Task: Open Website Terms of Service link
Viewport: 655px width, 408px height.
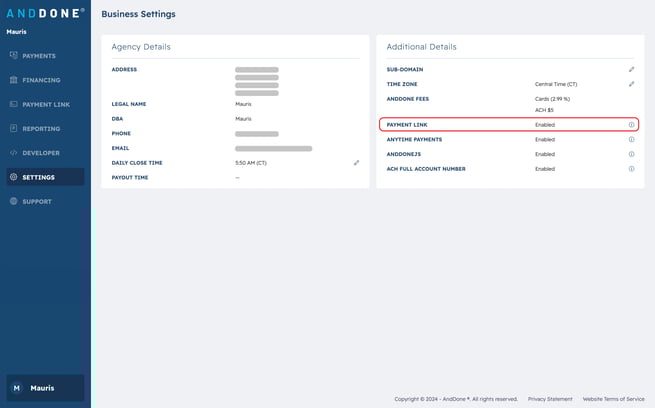Action: coord(613,399)
